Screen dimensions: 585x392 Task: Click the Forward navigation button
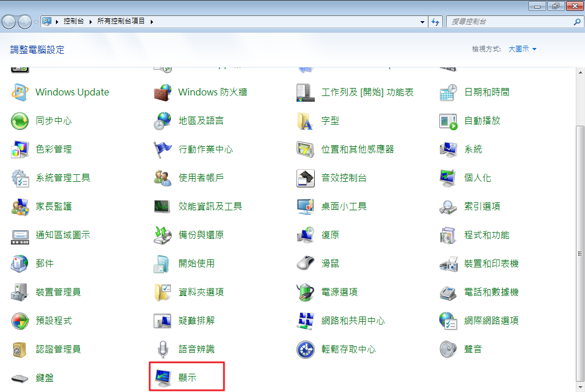(x=25, y=22)
